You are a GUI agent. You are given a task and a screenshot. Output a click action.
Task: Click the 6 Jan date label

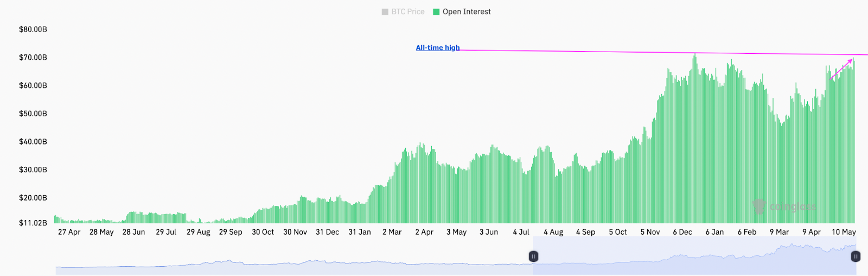pos(715,232)
